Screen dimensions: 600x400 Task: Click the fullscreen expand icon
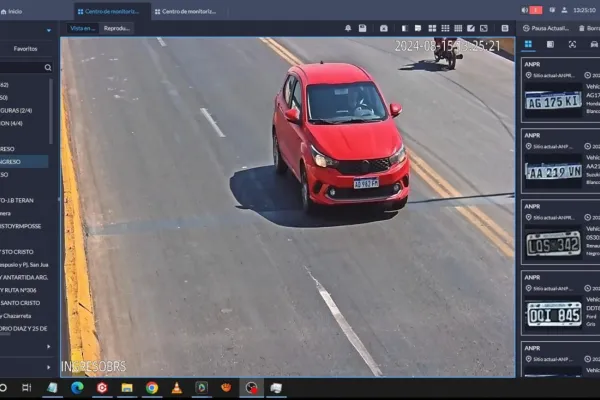coord(484,28)
